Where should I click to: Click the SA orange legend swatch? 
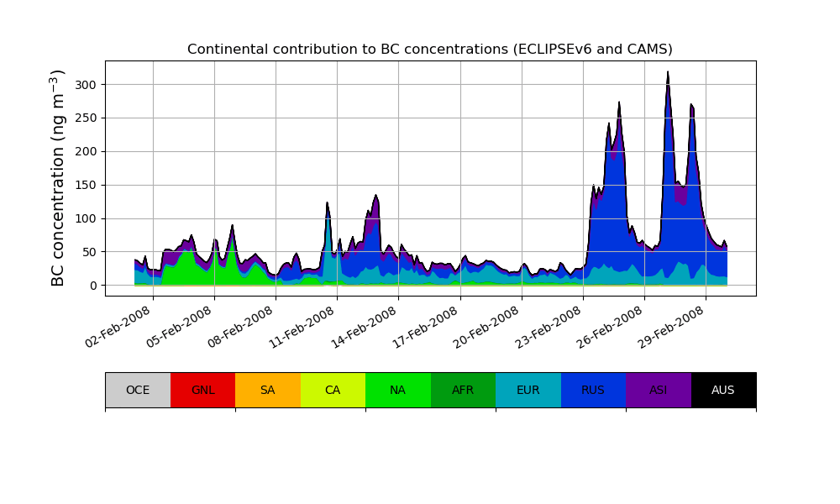pos(267,390)
